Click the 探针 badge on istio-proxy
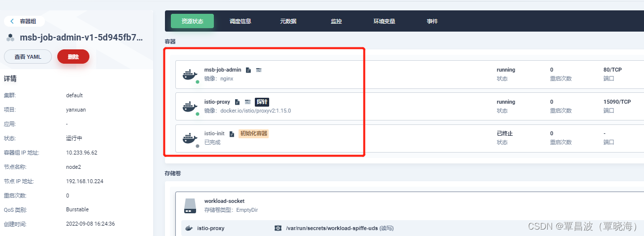 [262, 102]
